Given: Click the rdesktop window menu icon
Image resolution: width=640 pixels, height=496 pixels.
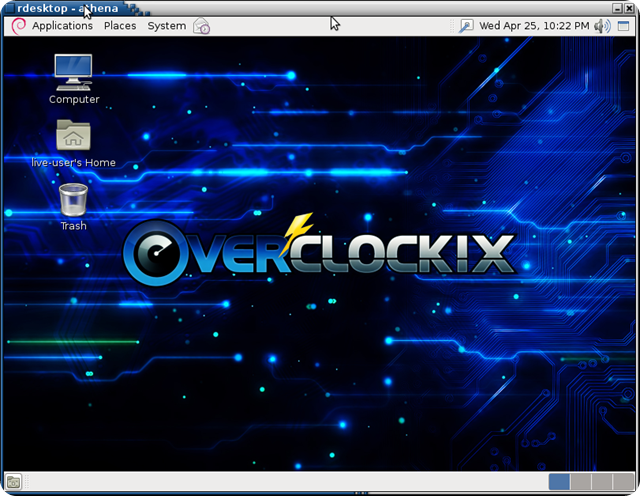Looking at the screenshot, I should coord(10,8).
